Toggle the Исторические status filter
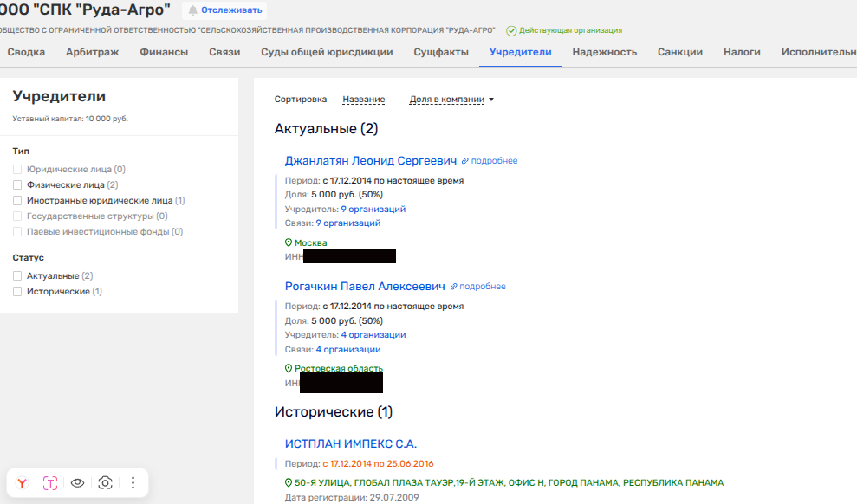The width and height of the screenshot is (857, 504). (x=17, y=292)
